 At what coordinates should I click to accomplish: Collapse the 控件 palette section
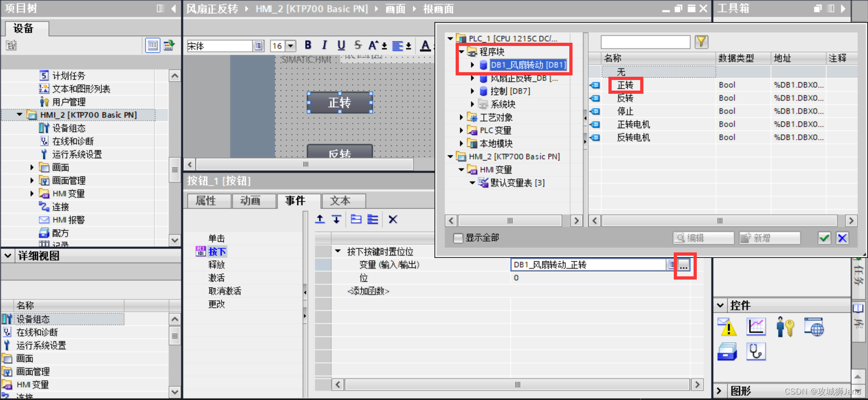(x=720, y=305)
